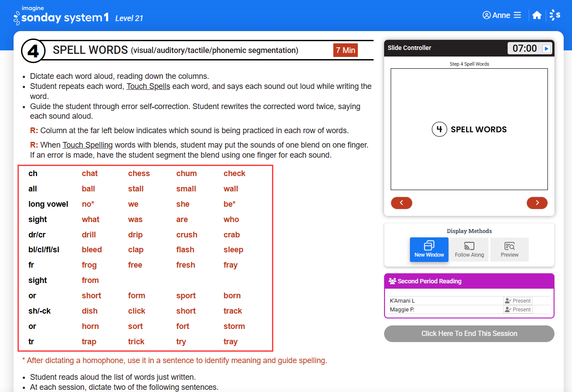Click the word 'check'
Screen dimensions: 572x392
point(235,173)
